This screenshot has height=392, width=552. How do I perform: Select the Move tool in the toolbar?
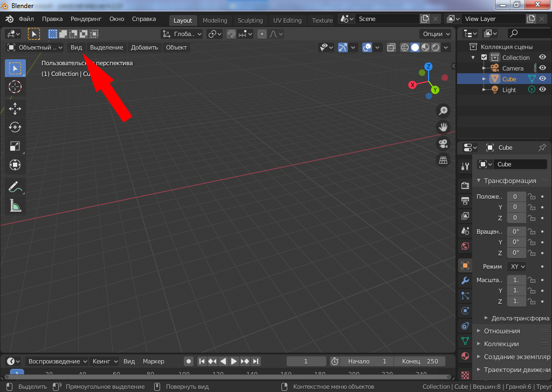pos(15,108)
